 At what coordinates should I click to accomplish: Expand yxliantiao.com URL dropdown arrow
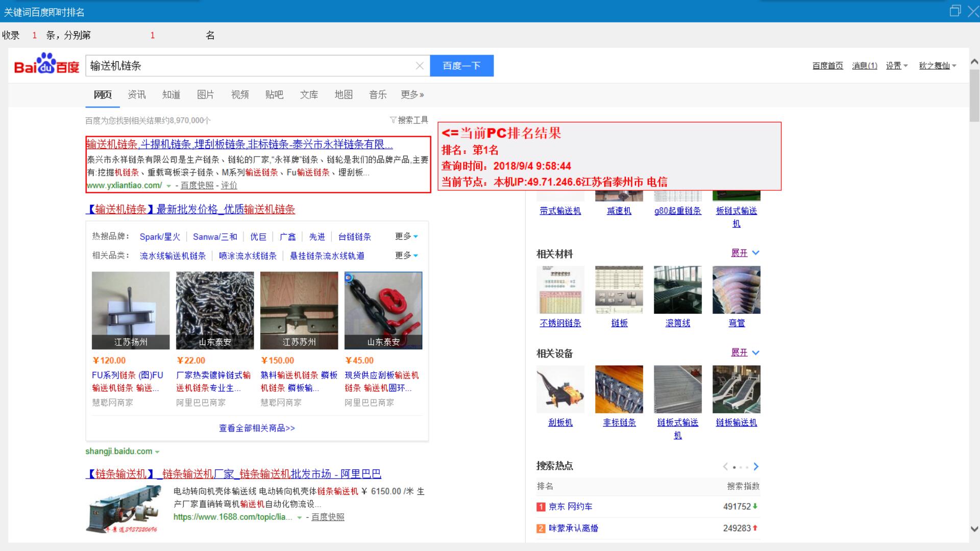[x=169, y=186]
